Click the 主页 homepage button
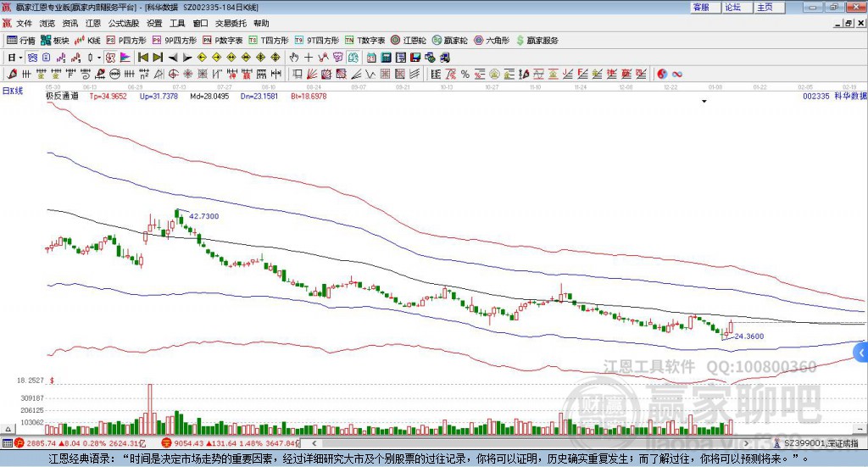 (769, 7)
